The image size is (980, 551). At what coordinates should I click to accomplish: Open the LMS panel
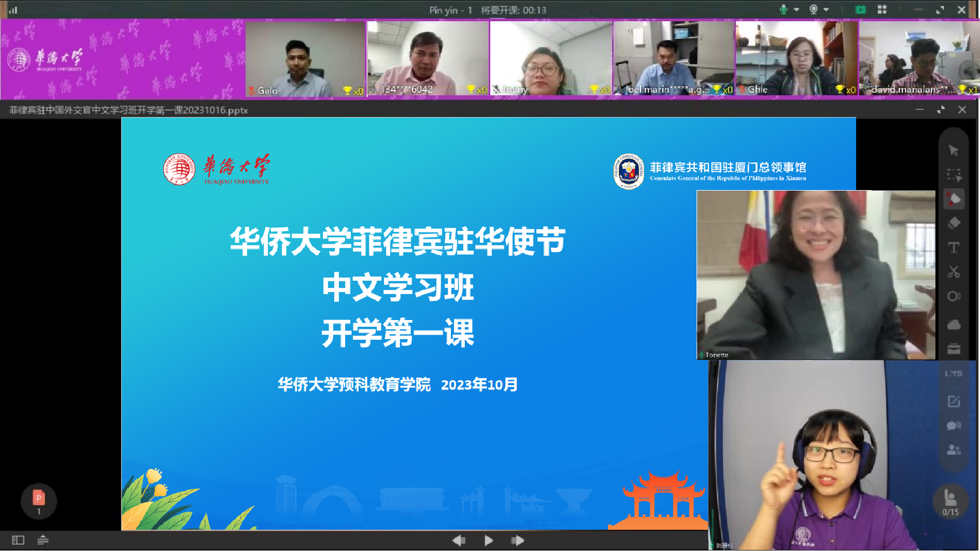[954, 373]
